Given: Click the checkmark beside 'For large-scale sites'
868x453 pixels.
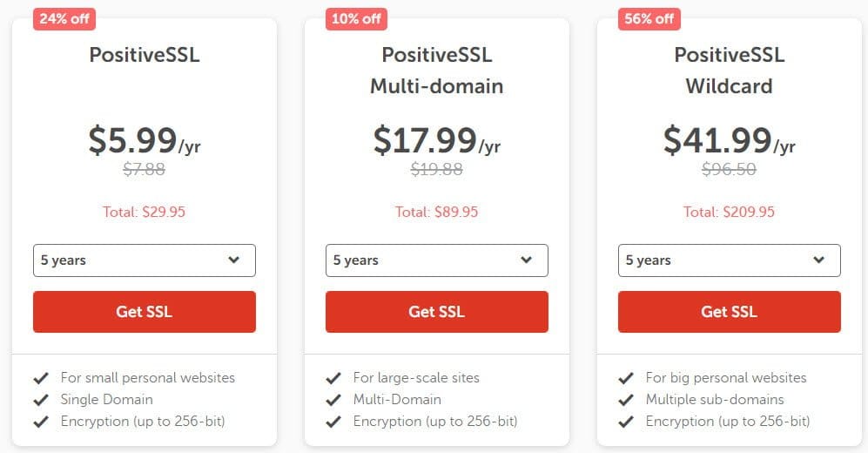Looking at the screenshot, I should [333, 378].
